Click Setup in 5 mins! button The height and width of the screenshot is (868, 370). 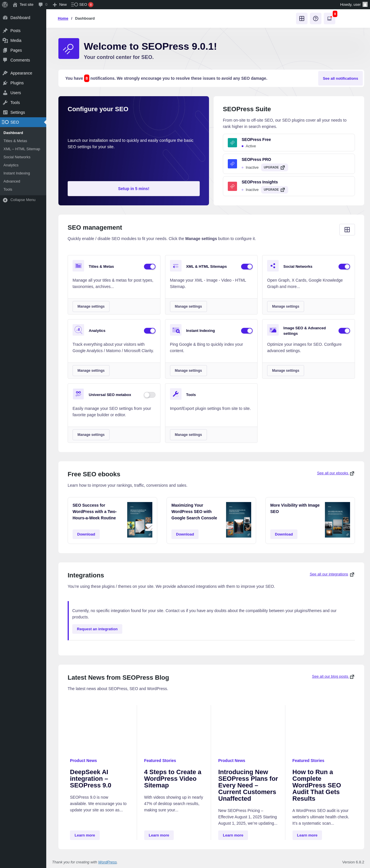pos(134,189)
